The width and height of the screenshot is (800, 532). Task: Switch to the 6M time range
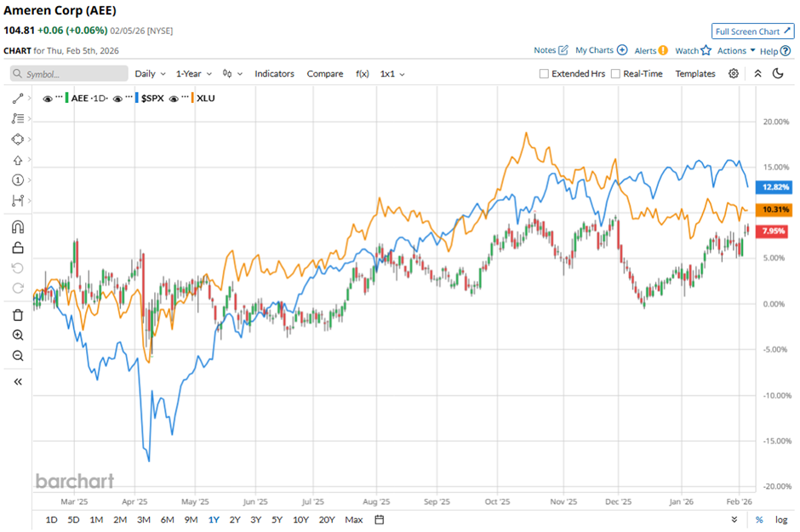click(x=167, y=520)
